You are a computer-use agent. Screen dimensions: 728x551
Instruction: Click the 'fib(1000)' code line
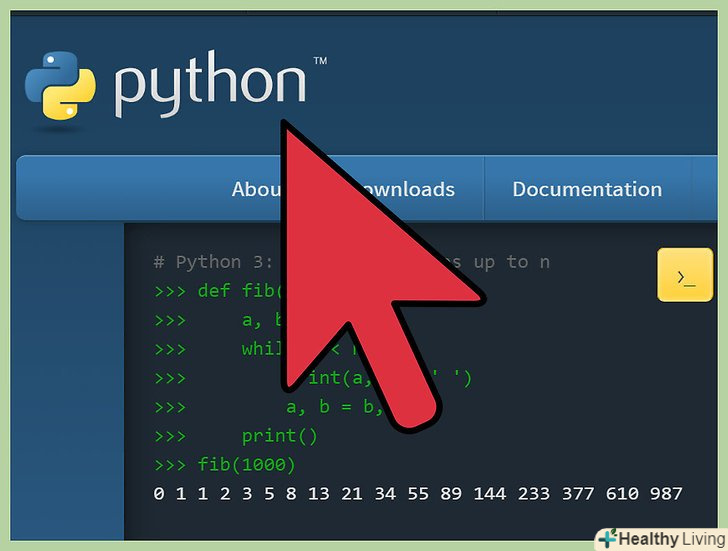pos(225,464)
